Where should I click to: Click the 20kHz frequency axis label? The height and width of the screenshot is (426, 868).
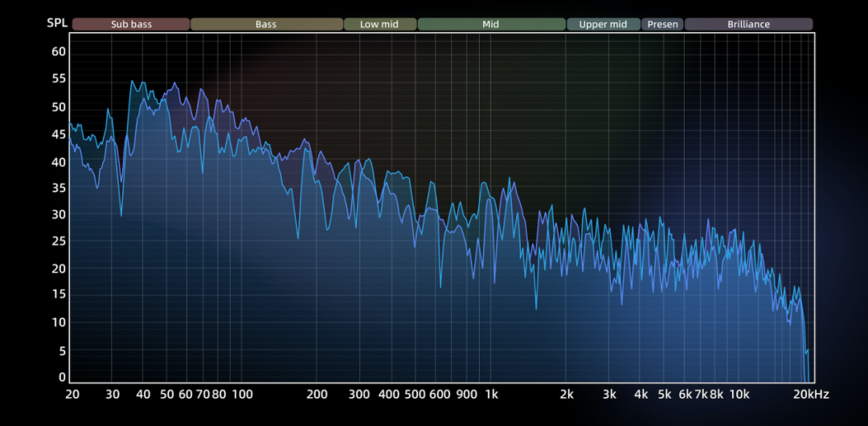[x=810, y=395]
